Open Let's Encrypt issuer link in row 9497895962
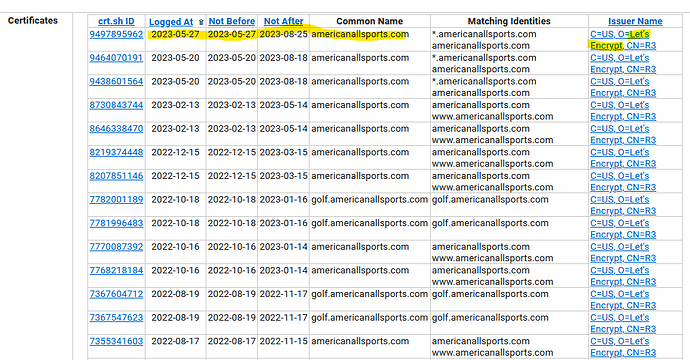690x360 pixels. pyautogui.click(x=623, y=40)
